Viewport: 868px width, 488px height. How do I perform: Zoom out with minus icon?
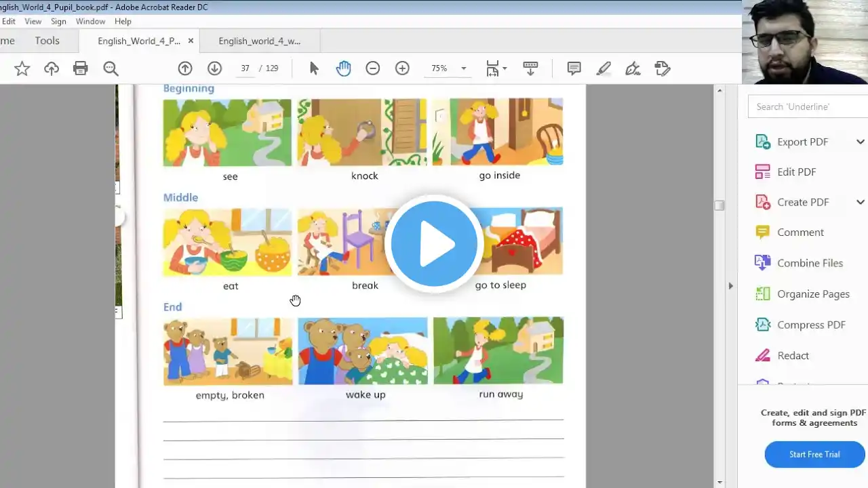[372, 68]
